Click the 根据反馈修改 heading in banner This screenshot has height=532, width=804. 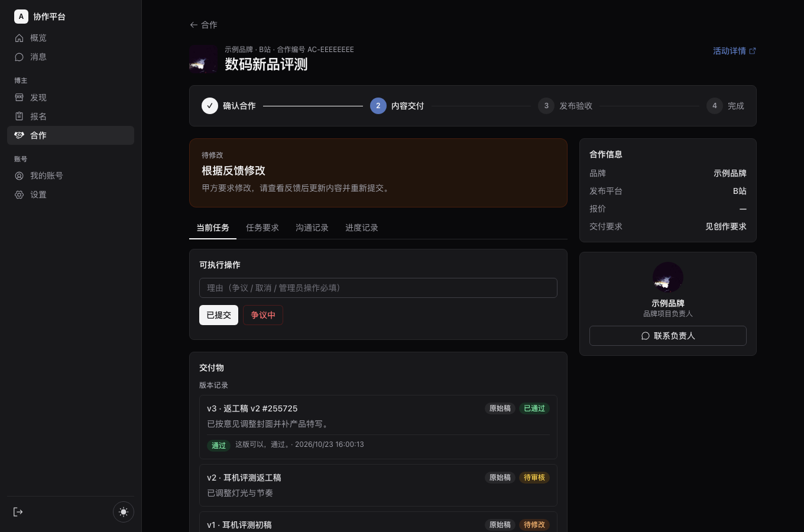tap(234, 171)
